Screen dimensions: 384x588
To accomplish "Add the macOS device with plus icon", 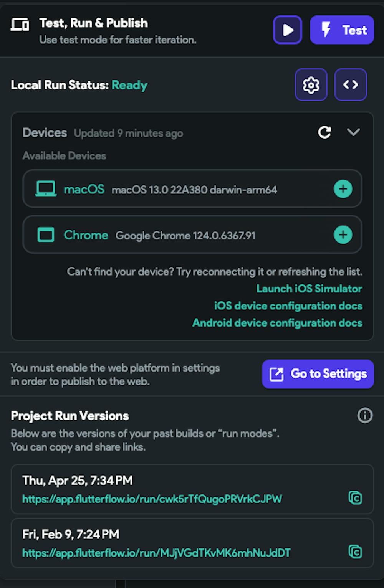I will point(343,189).
